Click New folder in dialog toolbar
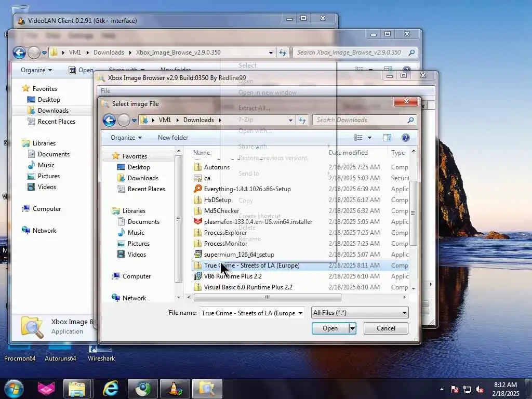This screenshot has width=532, height=399. 173,138
